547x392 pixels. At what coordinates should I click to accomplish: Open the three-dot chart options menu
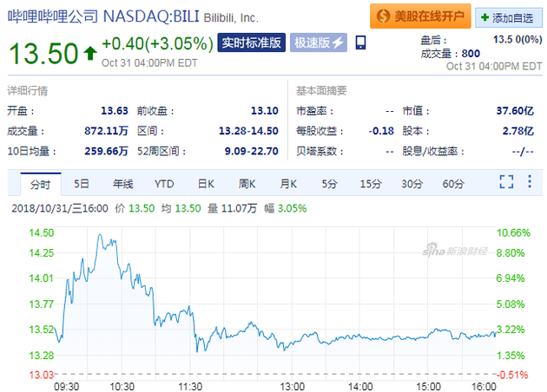[530, 181]
